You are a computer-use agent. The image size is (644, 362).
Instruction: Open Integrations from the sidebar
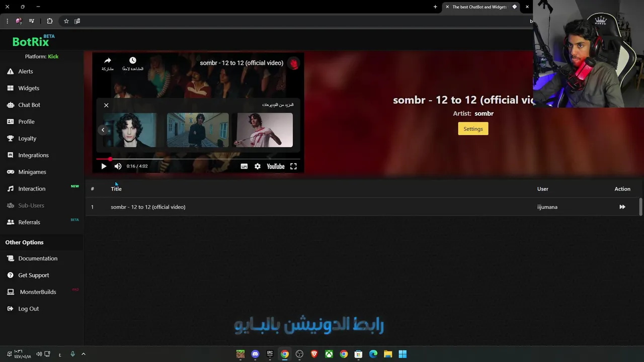(33, 155)
